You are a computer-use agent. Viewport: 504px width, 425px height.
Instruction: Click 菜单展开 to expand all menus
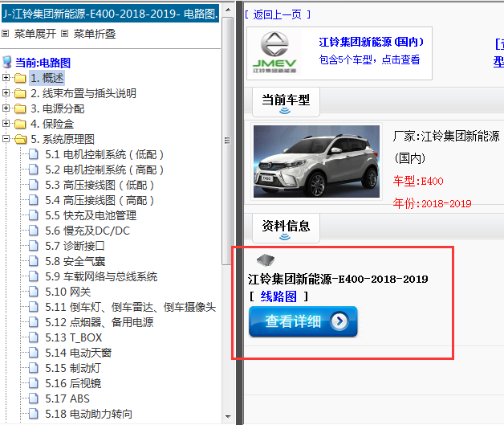[35, 34]
